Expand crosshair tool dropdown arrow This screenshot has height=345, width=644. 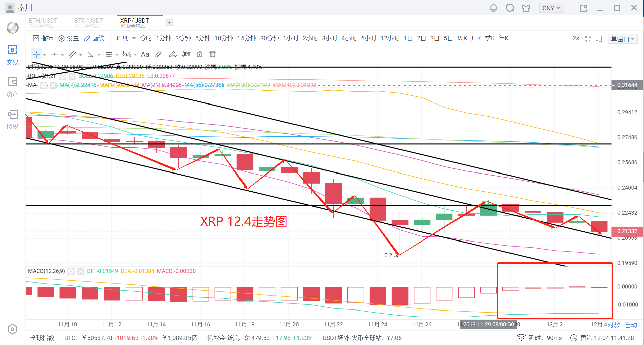(x=44, y=55)
